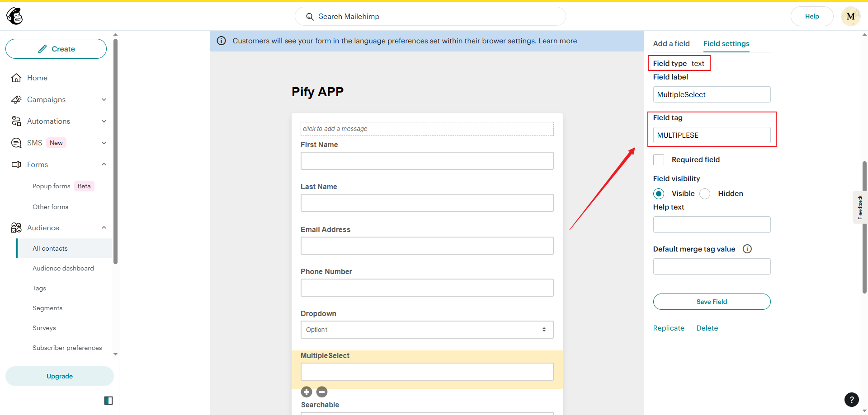Click the Search Mailchimp field
868x415 pixels.
pos(430,16)
